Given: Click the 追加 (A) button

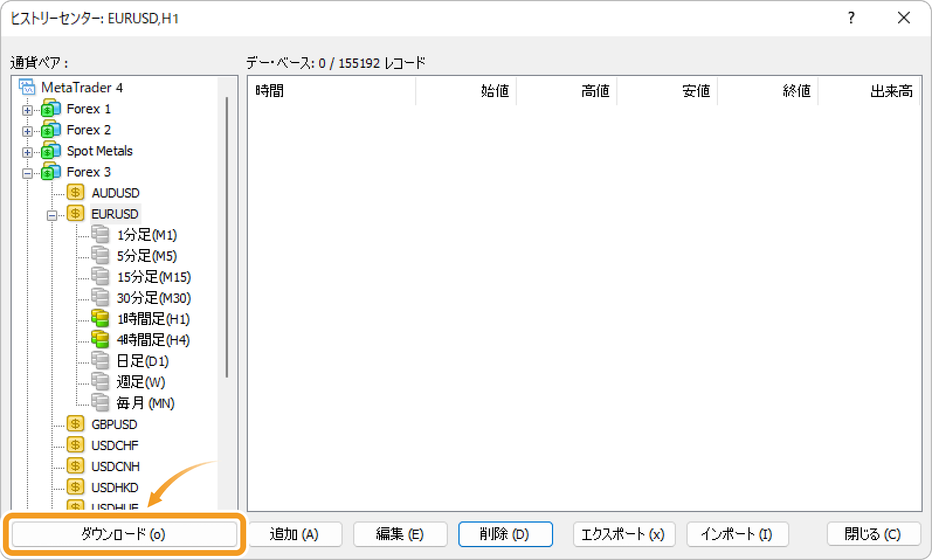Looking at the screenshot, I should tap(295, 534).
